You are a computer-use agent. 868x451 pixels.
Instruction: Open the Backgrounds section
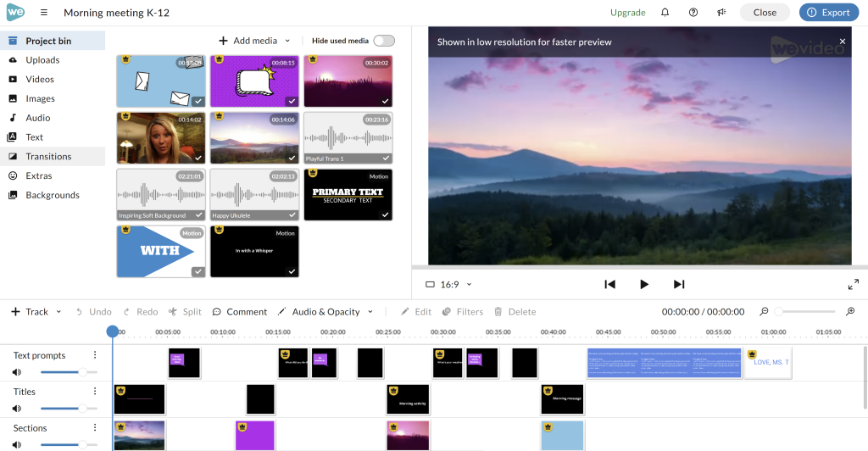coord(52,195)
